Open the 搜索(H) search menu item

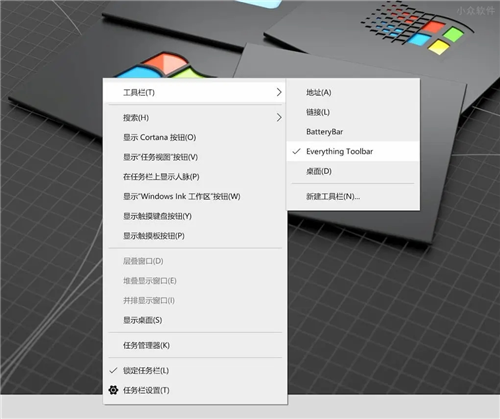tap(195, 117)
